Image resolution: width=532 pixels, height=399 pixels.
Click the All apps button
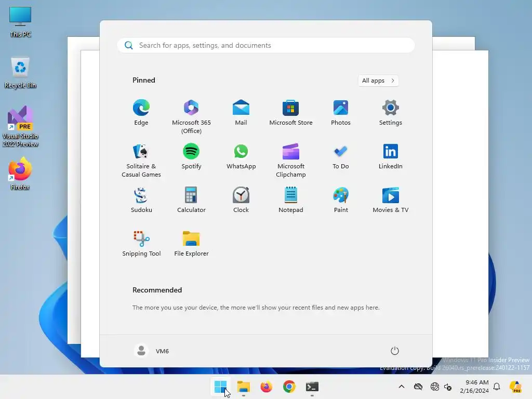click(378, 81)
